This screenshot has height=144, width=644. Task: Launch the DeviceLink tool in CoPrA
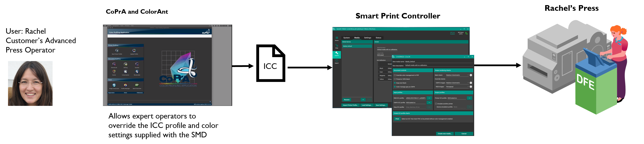pos(114,65)
